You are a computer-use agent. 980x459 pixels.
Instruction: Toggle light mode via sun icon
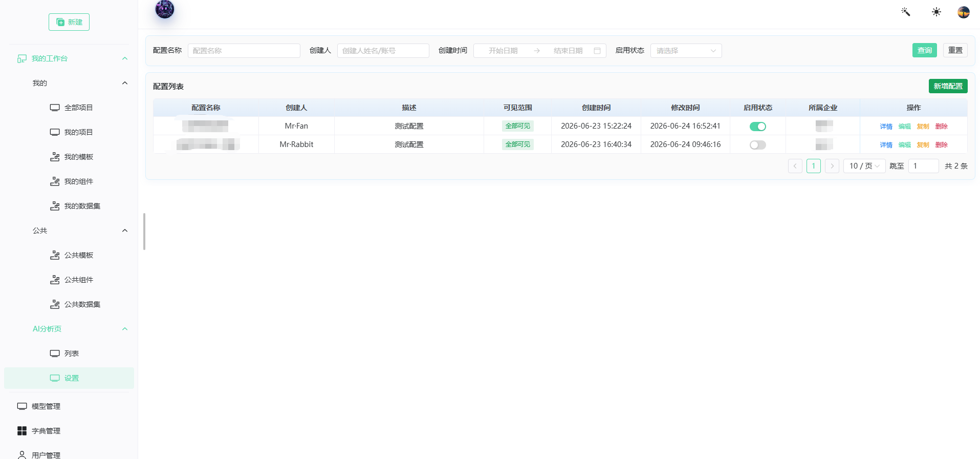click(936, 12)
